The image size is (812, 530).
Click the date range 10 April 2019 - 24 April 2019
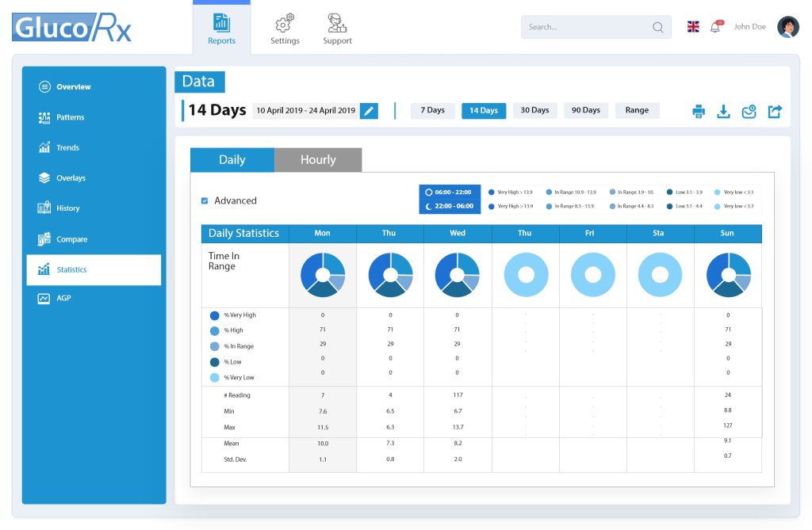pyautogui.click(x=305, y=110)
